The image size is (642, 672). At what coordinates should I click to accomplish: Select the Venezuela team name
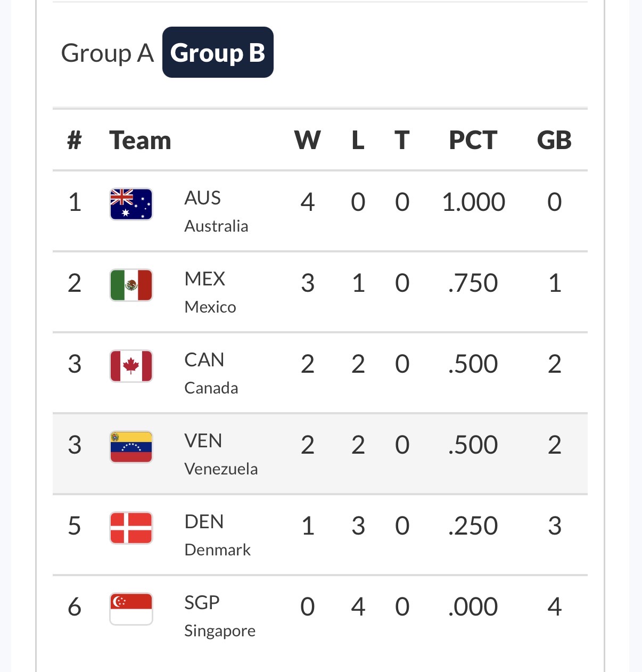[220, 454]
